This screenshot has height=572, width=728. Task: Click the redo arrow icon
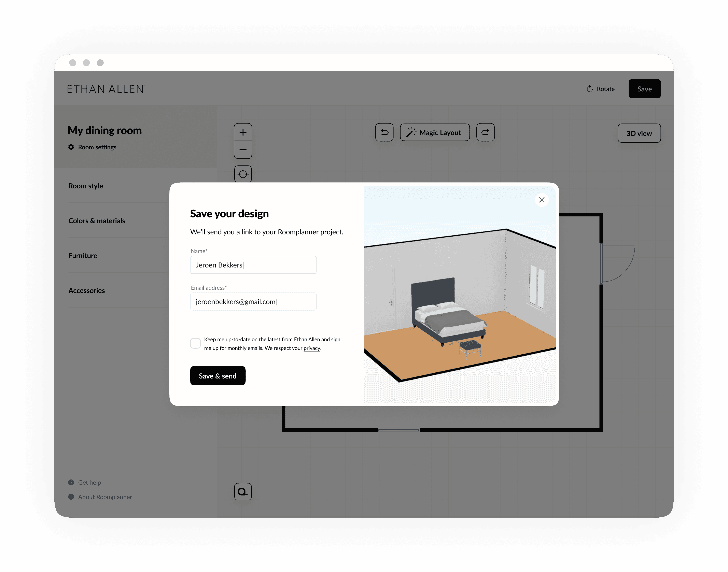[485, 132]
